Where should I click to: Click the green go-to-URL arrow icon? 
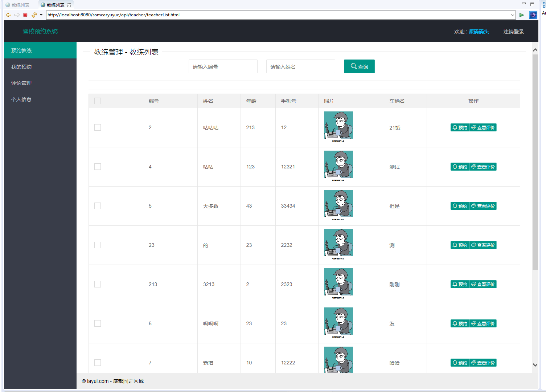[x=521, y=15]
